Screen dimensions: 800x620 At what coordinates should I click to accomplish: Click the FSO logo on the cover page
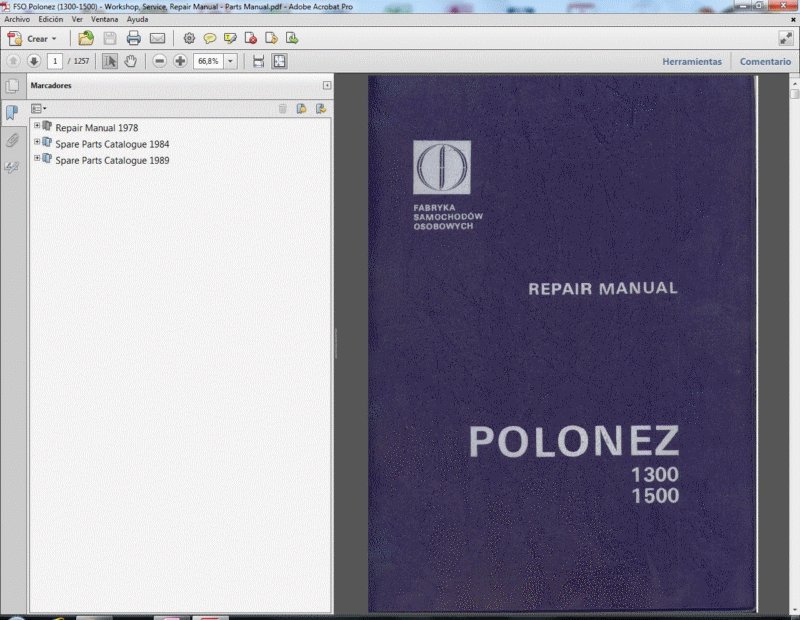point(442,167)
